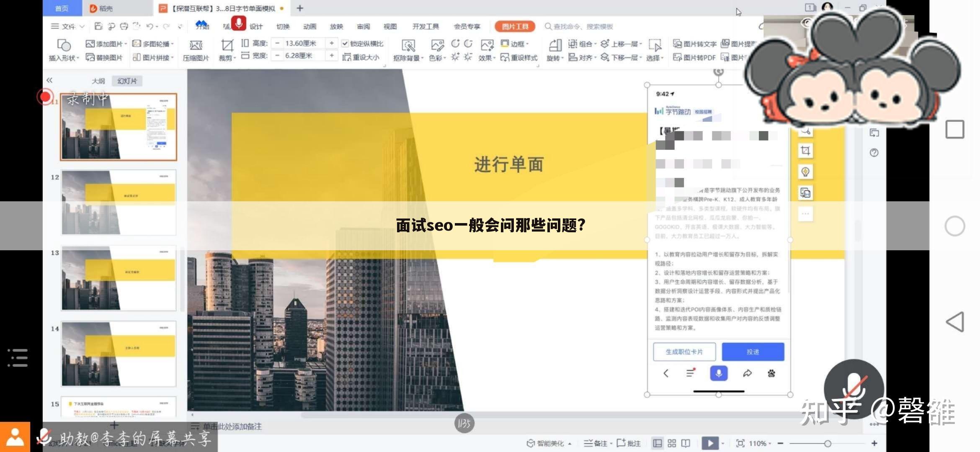Open the Home (首页) window tab

tap(62, 8)
